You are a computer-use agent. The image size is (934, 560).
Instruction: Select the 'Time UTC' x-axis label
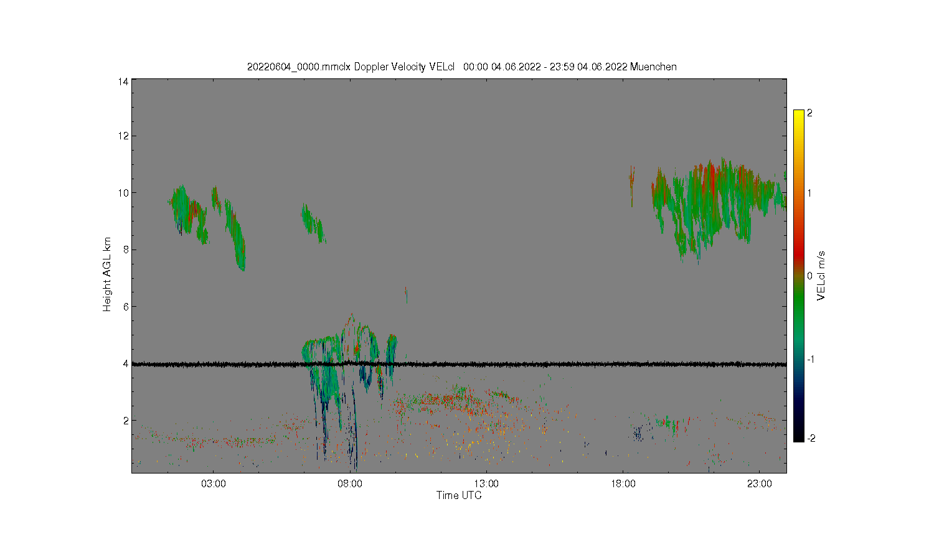[x=459, y=495]
